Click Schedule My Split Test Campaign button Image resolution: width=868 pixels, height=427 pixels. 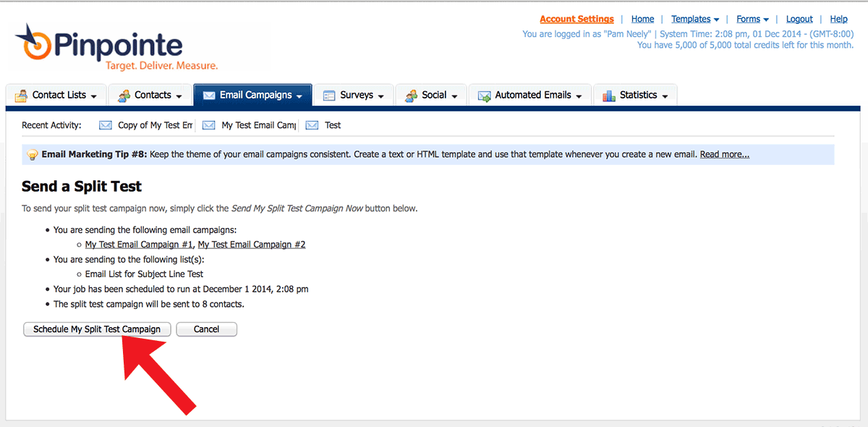click(97, 329)
